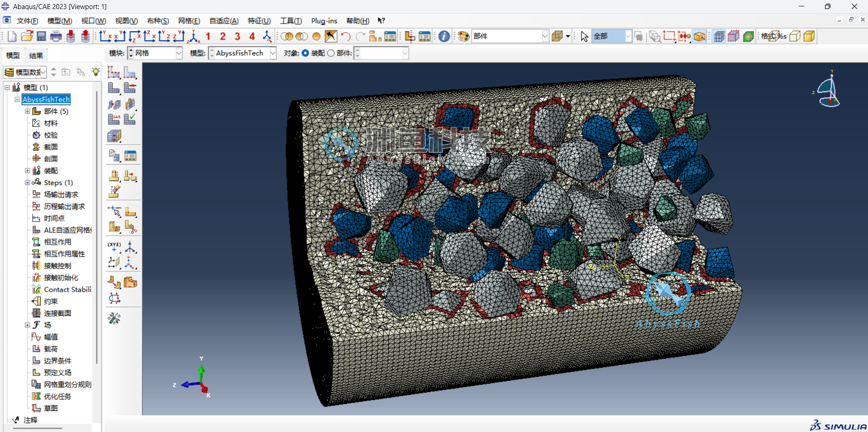Toggle the light bulb filter icon
This screenshot has width=868, height=432.
click(x=95, y=72)
